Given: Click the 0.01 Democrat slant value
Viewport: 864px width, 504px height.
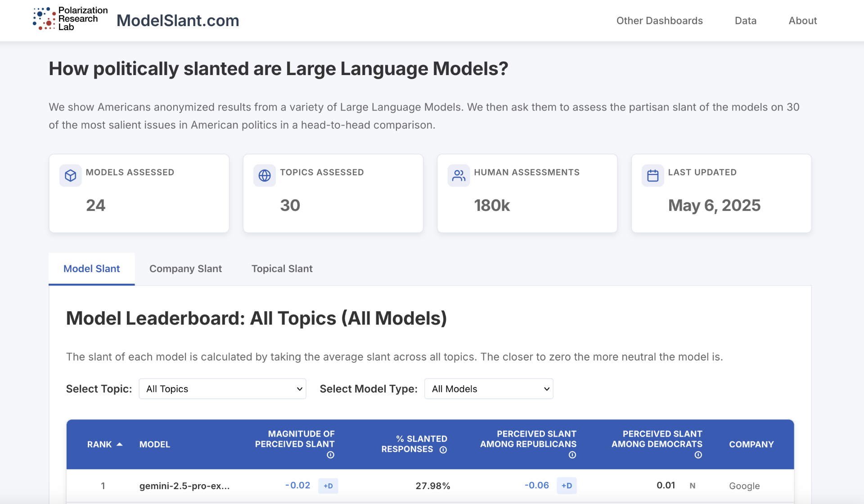Looking at the screenshot, I should [x=666, y=485].
